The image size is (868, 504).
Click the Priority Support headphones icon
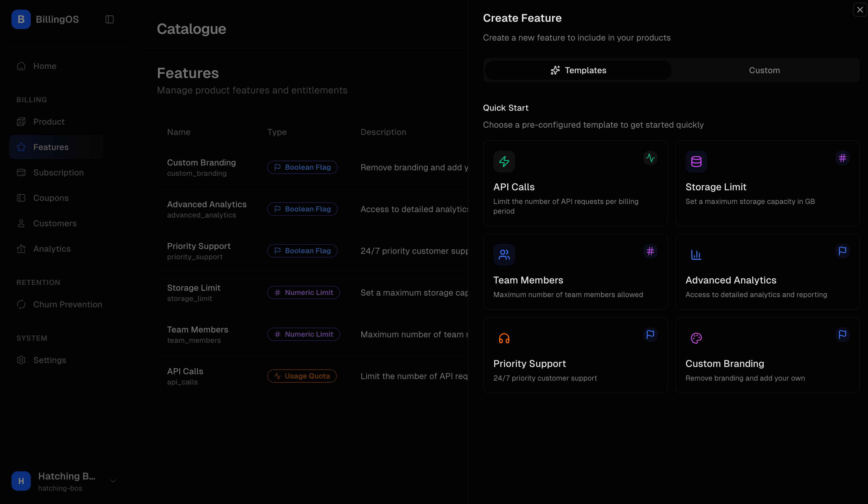point(504,338)
